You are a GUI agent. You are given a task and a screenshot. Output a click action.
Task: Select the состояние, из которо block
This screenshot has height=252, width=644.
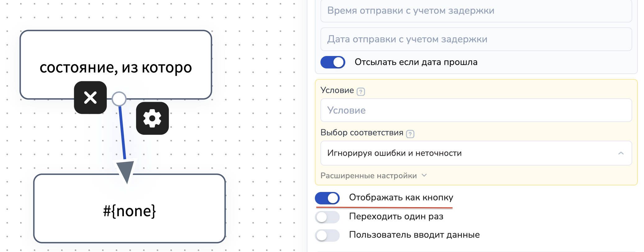116,50
